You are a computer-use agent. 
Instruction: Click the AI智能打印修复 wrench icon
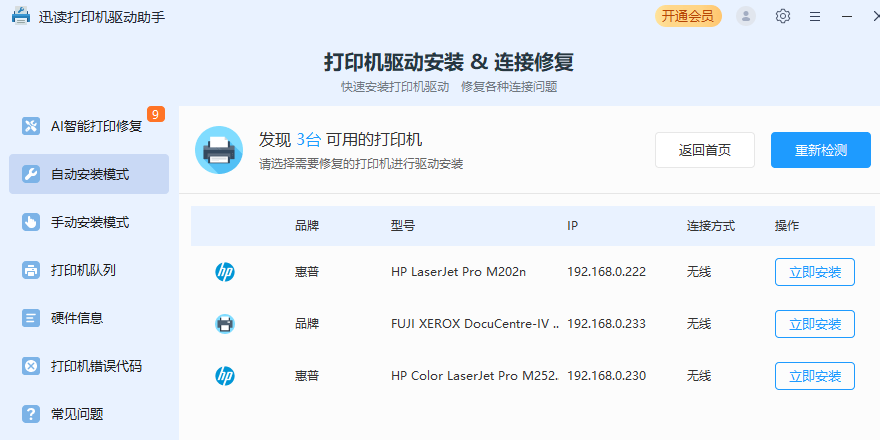(31, 126)
